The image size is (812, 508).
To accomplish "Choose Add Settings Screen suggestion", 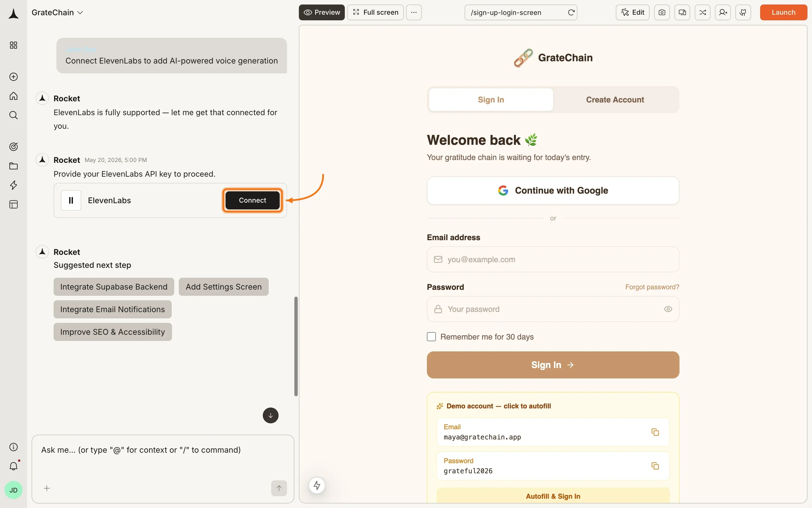I will pos(224,286).
